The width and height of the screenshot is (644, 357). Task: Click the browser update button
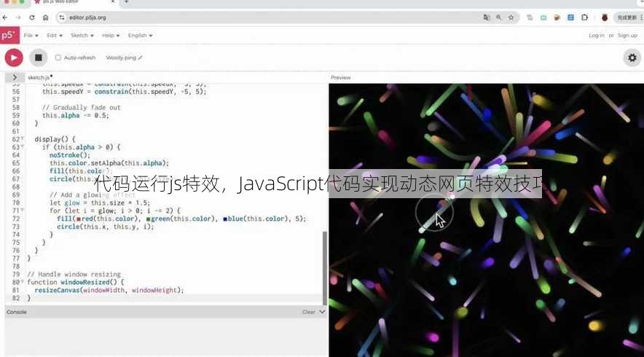[x=627, y=17]
